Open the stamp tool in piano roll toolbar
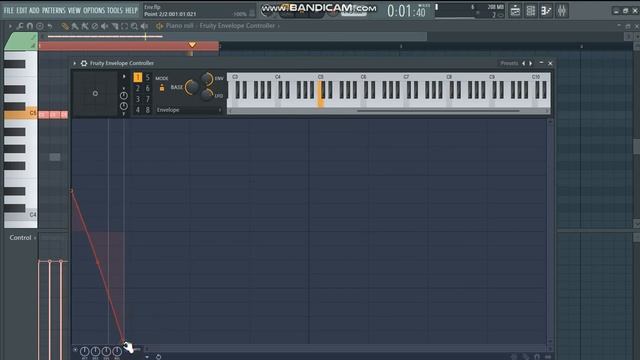640x360 pixels. 40,26
